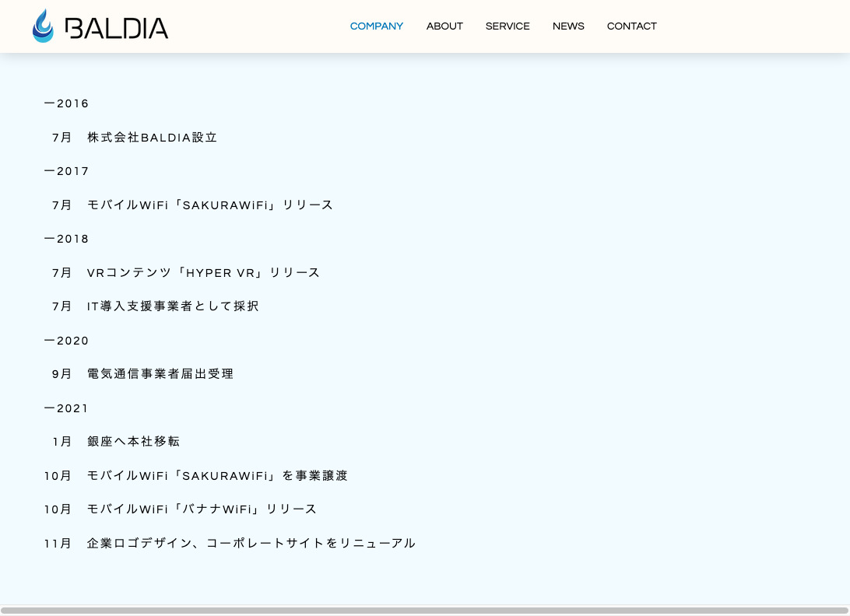Click the BALDIA flame logo icon
This screenshot has width=850, height=616.
(44, 26)
